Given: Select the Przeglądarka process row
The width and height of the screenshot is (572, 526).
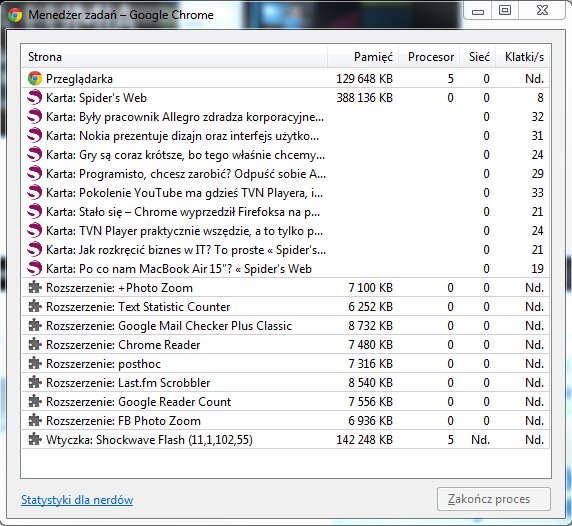Looking at the screenshot, I should pos(286,78).
